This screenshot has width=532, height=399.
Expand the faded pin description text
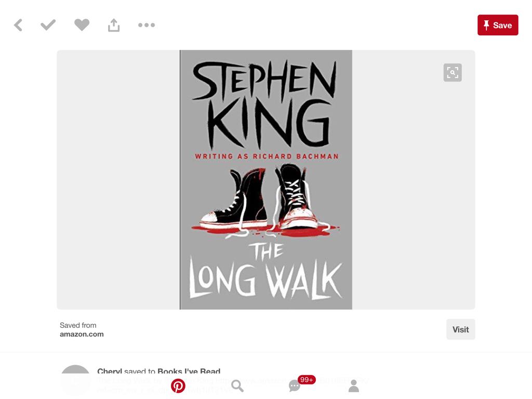click(x=232, y=385)
